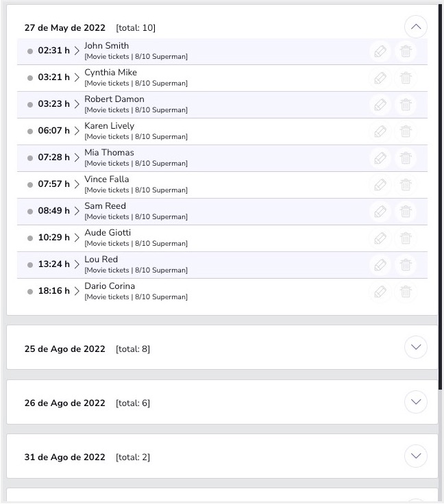
Task: Click trash icon for Karen Lively
Action: tap(406, 131)
